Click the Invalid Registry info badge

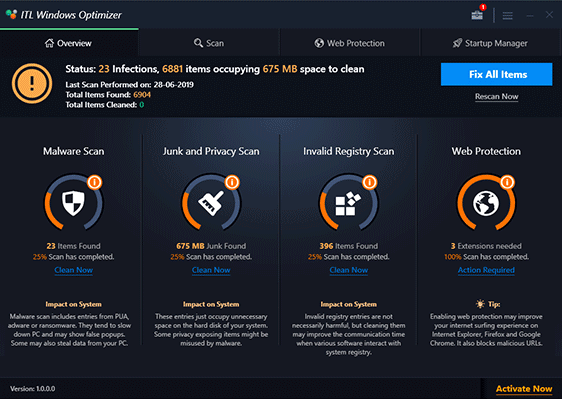(x=370, y=182)
